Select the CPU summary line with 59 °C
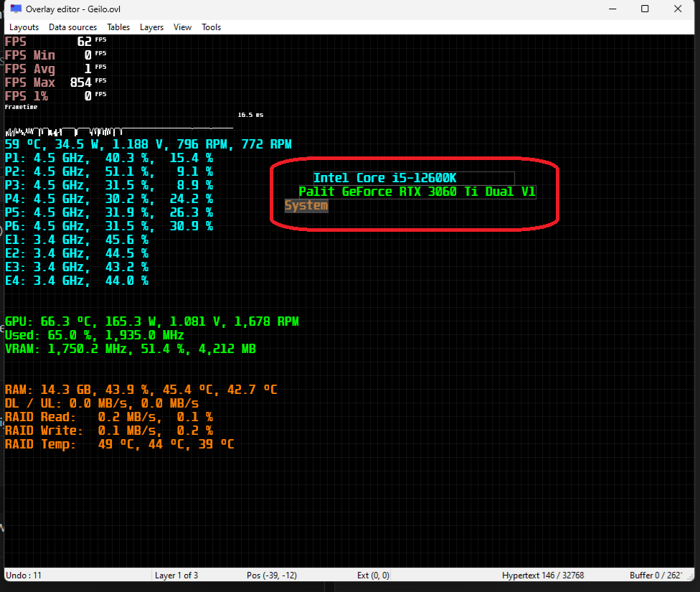 148,144
